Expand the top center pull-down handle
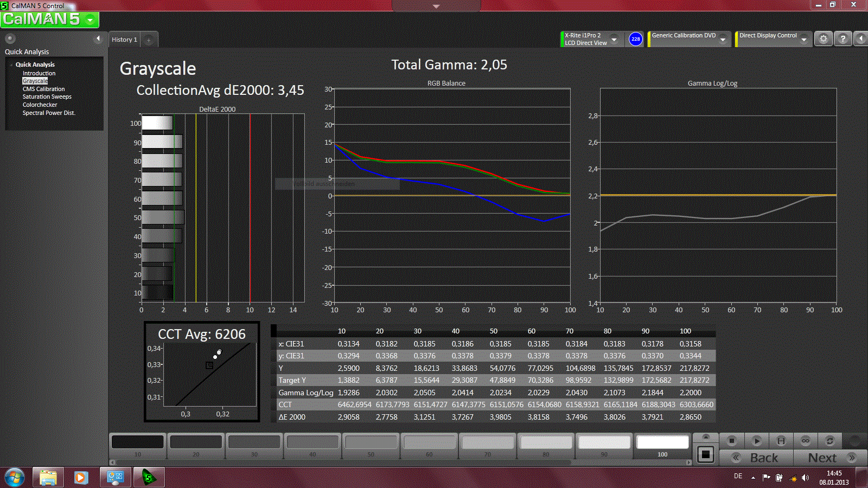868x488 pixels. pos(436,6)
